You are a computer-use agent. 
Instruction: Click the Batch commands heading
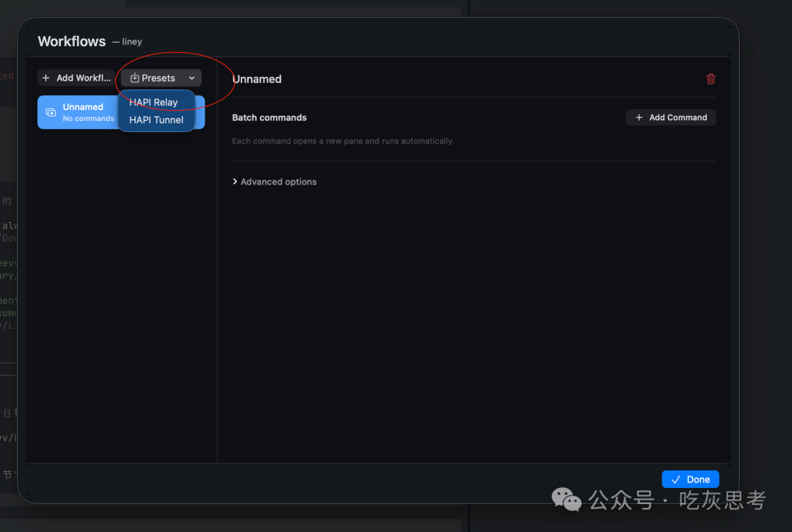269,117
